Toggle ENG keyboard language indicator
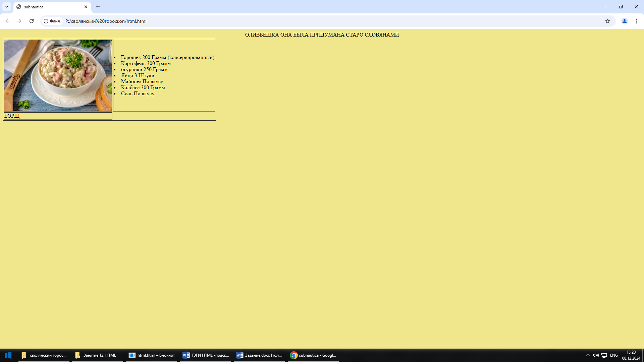The height and width of the screenshot is (362, 644). pos(614,355)
